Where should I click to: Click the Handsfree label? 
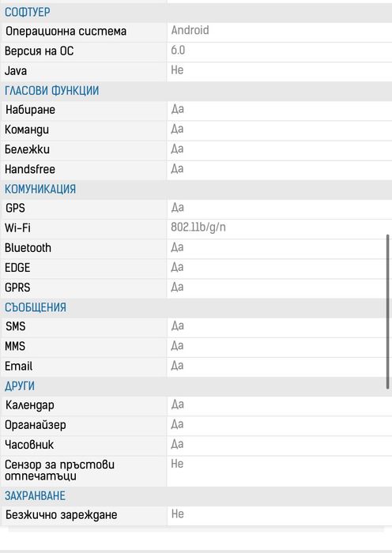tap(30, 169)
